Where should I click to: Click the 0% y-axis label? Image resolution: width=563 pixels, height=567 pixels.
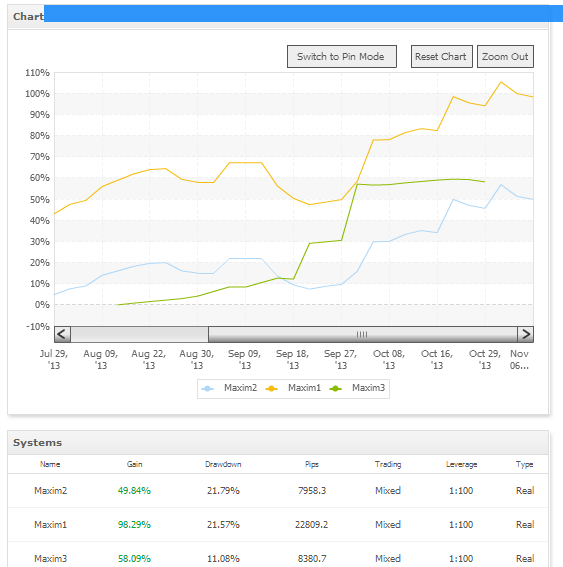click(42, 305)
